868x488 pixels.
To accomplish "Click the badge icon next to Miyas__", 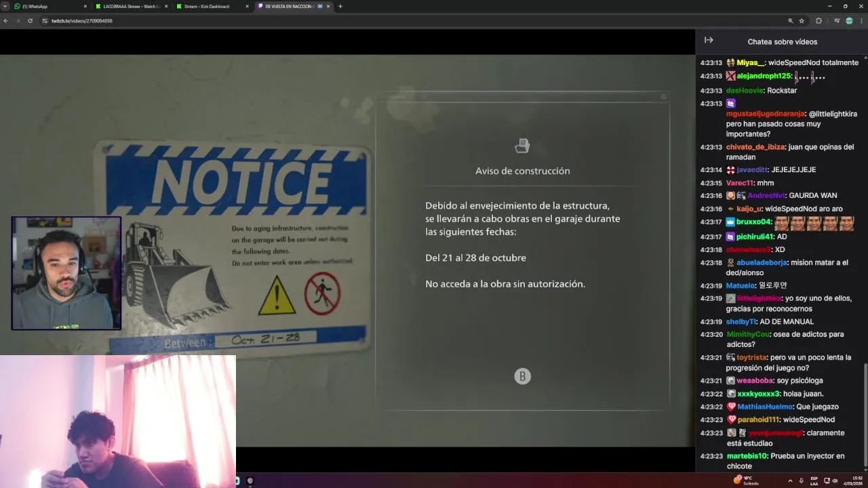I will (730, 62).
